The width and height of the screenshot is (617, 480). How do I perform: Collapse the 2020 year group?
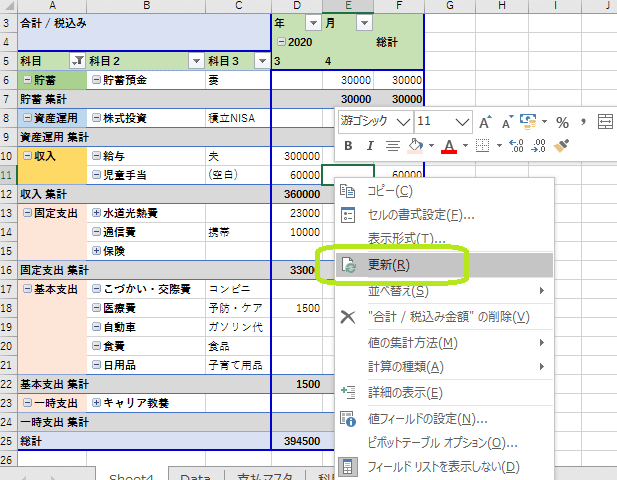click(281, 41)
